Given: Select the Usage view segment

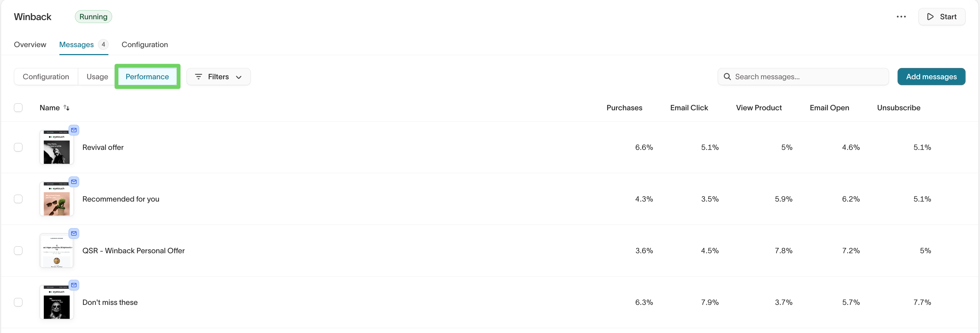Looking at the screenshot, I should (97, 77).
